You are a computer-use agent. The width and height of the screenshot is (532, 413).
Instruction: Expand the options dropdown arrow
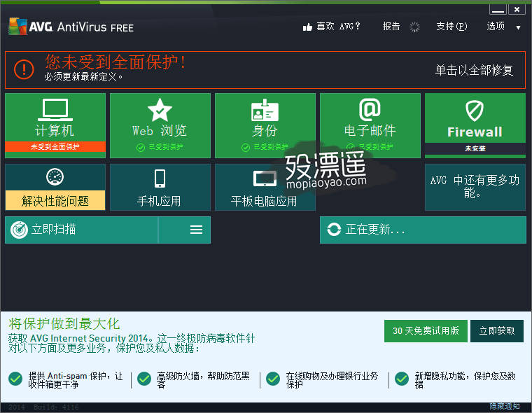click(518, 27)
